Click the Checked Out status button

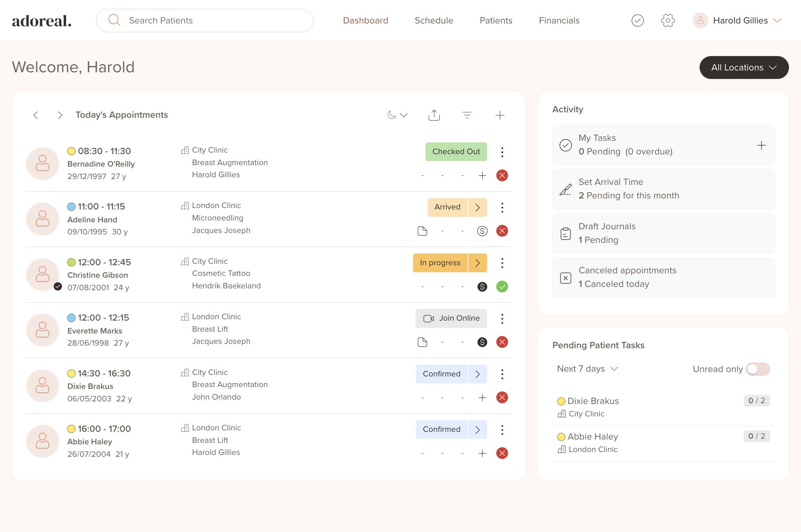[x=456, y=152]
